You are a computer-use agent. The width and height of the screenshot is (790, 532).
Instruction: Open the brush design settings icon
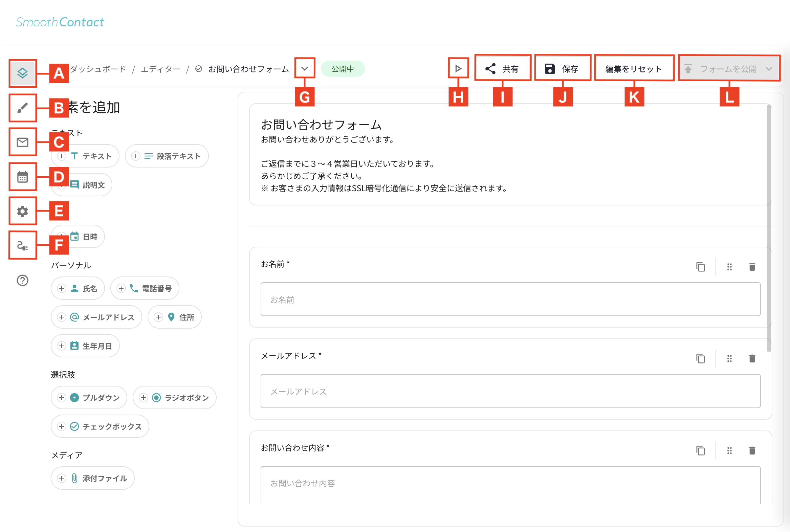(22, 108)
